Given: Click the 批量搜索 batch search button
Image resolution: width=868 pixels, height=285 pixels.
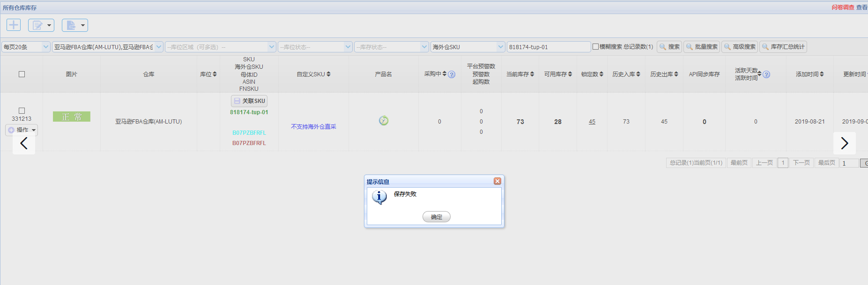Looking at the screenshot, I should pos(702,47).
